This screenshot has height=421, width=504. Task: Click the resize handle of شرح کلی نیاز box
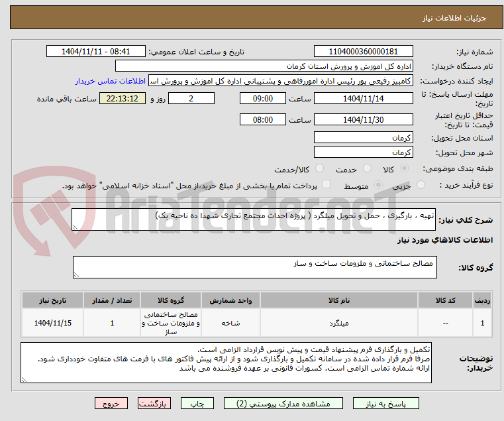coord(75,227)
